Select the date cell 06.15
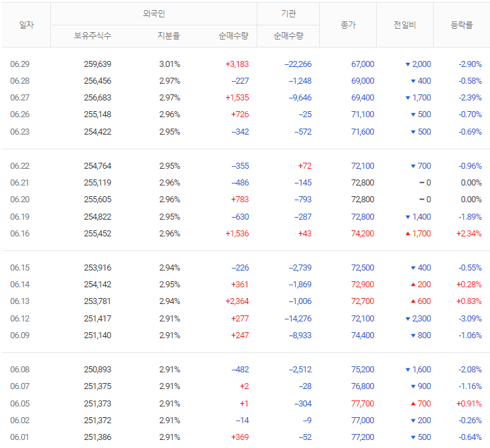This screenshot has width=490, height=448. pos(19,268)
